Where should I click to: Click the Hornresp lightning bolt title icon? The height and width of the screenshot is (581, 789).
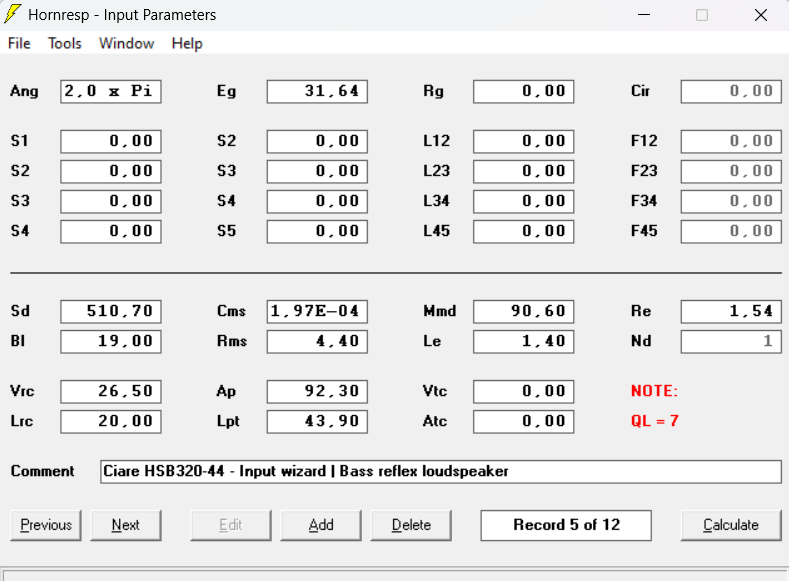click(x=13, y=14)
